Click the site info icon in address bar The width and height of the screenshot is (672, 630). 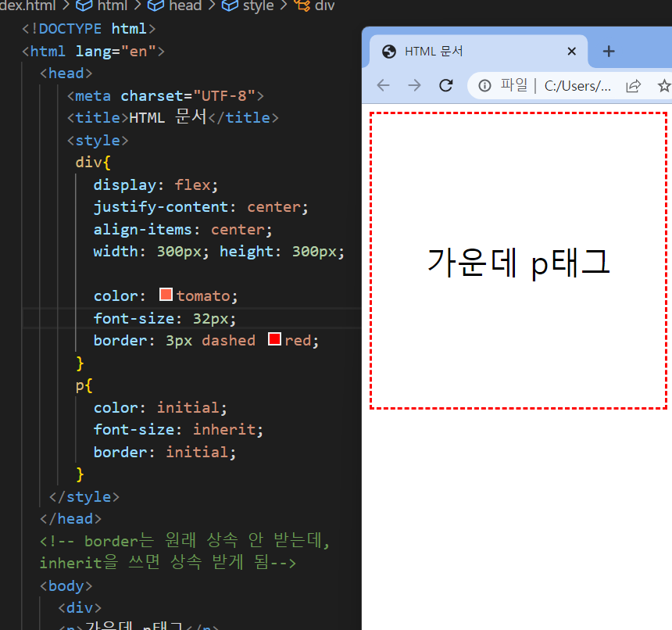click(484, 86)
